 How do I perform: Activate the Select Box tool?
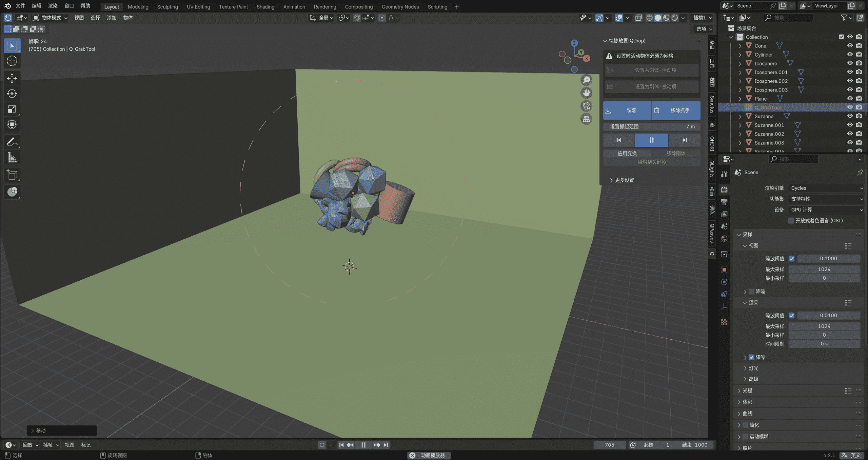pyautogui.click(x=12, y=45)
